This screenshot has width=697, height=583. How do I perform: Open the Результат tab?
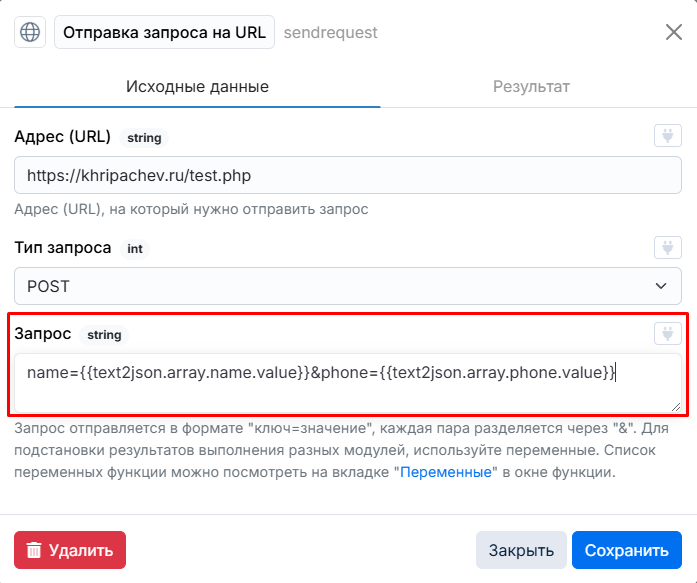(x=531, y=87)
